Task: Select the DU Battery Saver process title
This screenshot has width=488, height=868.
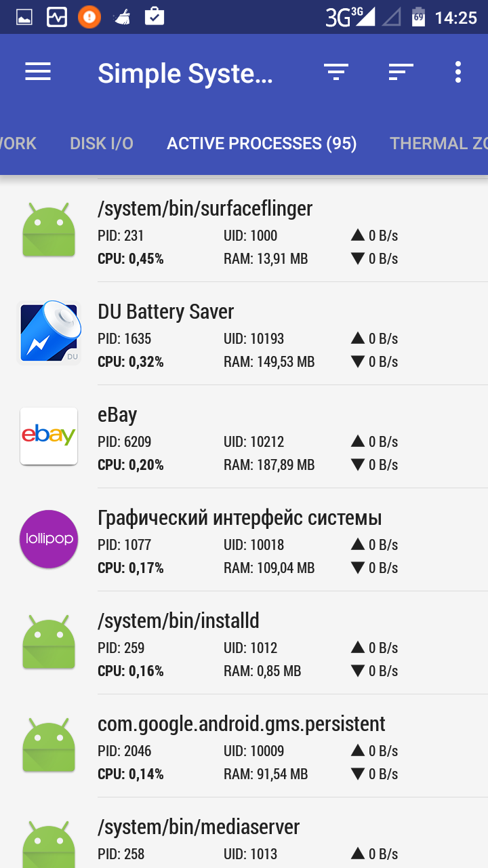Action: click(166, 312)
